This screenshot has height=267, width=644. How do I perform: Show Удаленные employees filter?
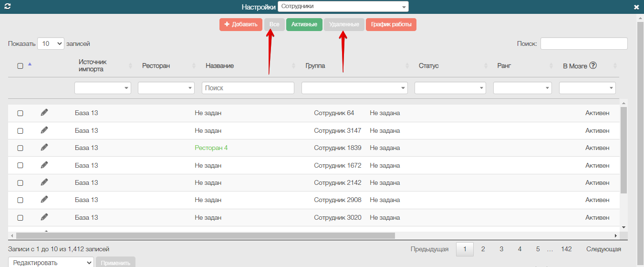344,24
